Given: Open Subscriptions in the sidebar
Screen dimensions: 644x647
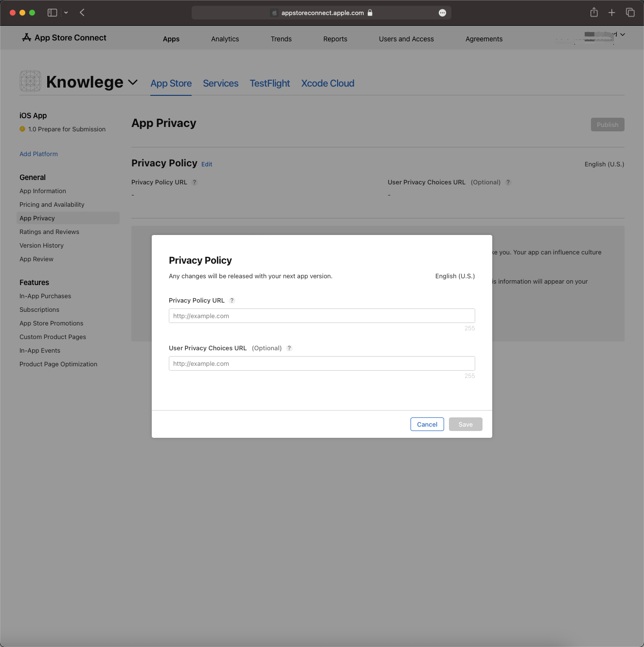Looking at the screenshot, I should (x=39, y=310).
